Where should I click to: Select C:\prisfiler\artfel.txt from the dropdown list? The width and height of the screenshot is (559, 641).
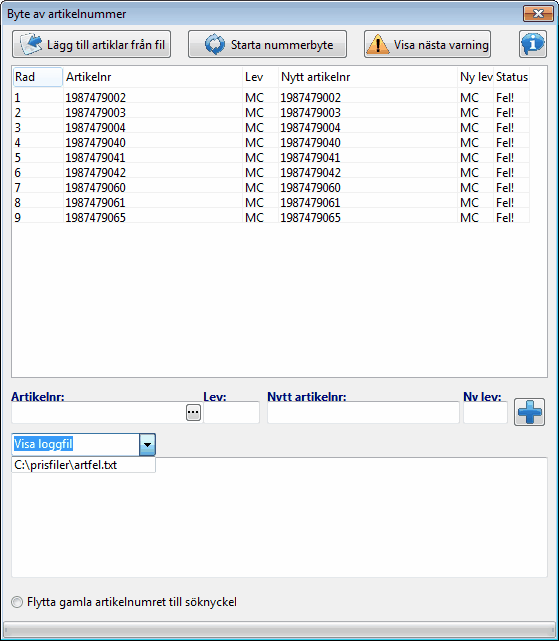pyautogui.click(x=83, y=465)
